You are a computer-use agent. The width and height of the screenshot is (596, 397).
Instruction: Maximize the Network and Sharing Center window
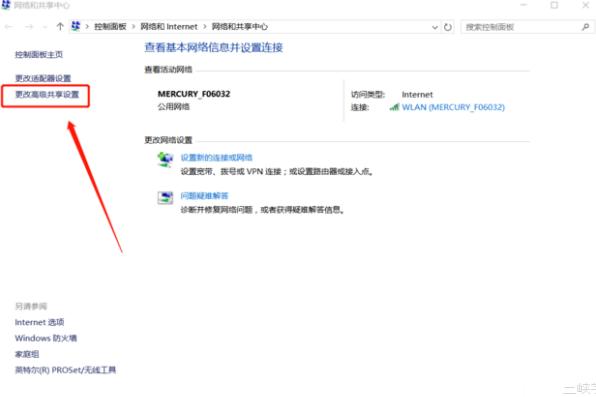(554, 5)
